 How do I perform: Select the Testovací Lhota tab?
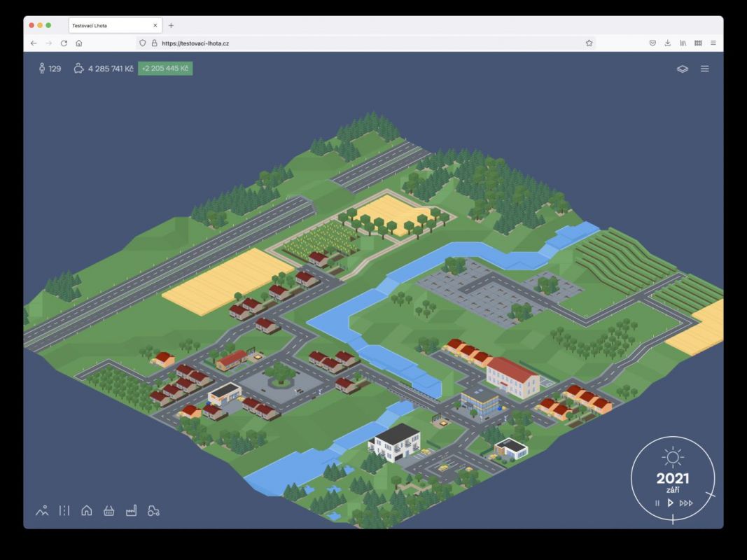(x=116, y=25)
